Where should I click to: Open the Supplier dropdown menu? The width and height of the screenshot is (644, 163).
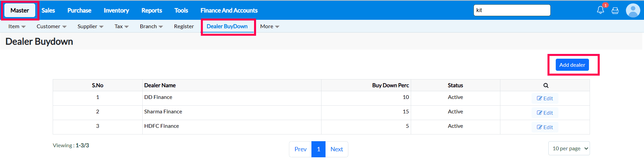pyautogui.click(x=90, y=26)
